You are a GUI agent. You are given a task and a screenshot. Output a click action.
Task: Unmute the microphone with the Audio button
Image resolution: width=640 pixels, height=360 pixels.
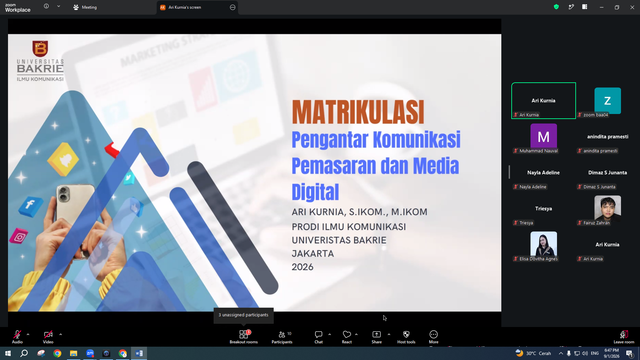17,337
